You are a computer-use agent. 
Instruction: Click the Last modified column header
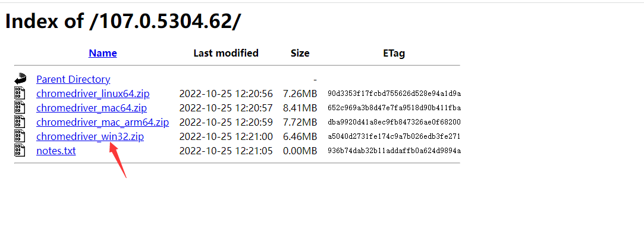coord(226,53)
